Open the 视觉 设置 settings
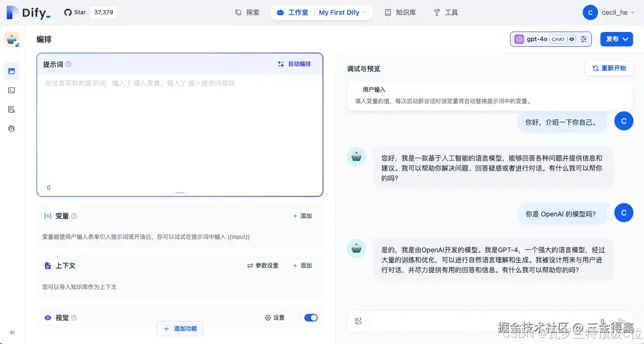 coord(275,318)
